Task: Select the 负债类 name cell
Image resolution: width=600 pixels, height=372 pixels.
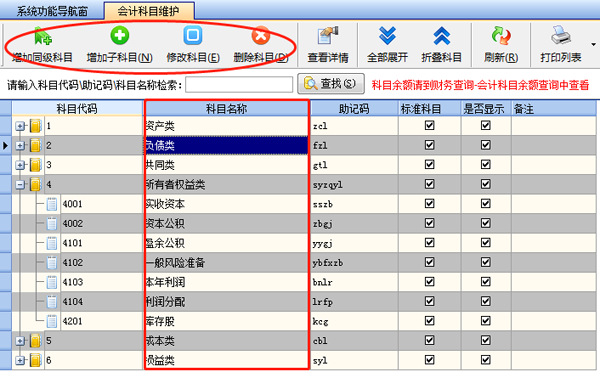Action: (x=227, y=145)
